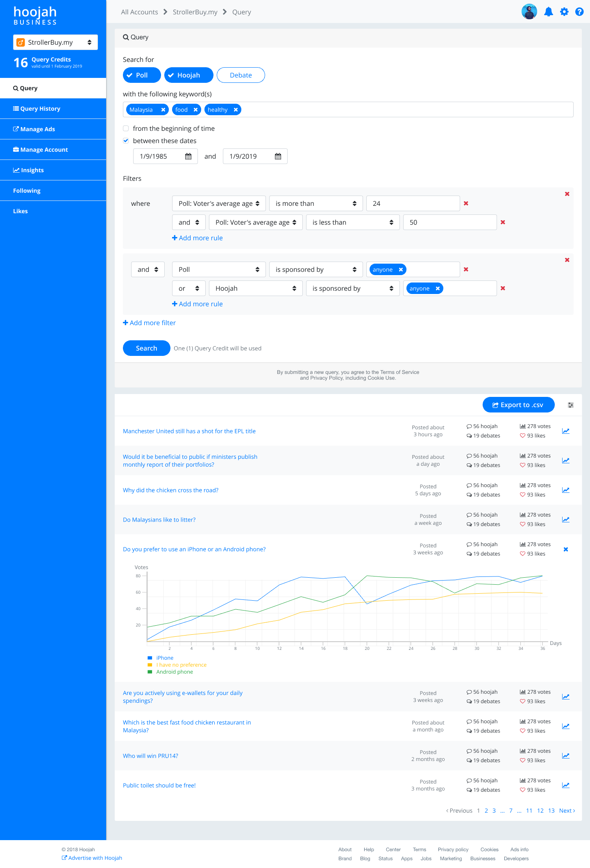Delete the 'is less than 50' rule
The image size is (590, 868).
tap(503, 222)
